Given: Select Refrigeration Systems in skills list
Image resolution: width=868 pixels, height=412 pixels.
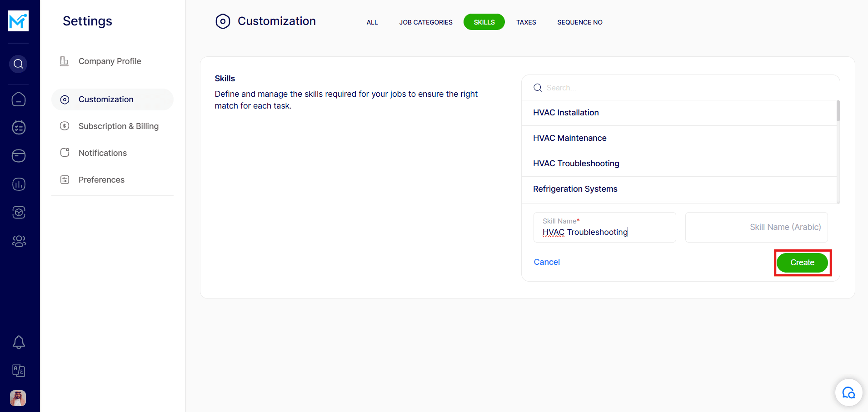Looking at the screenshot, I should 575,189.
